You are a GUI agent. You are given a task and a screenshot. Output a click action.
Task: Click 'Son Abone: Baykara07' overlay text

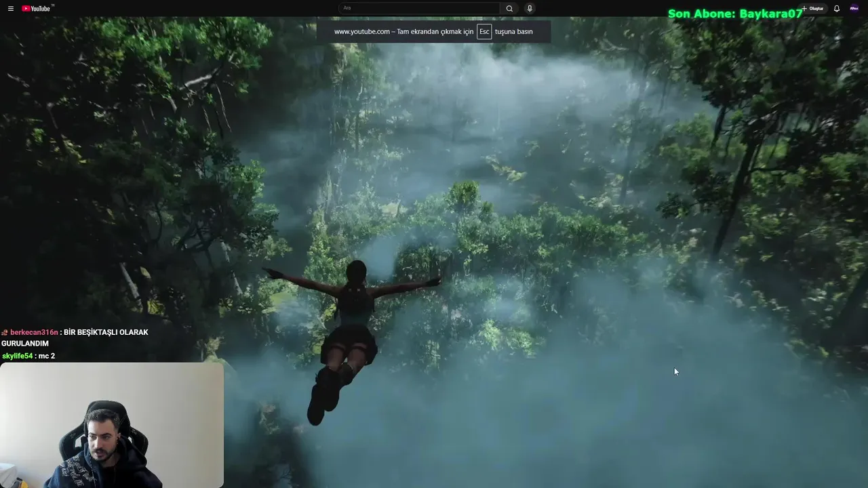pyautogui.click(x=735, y=14)
